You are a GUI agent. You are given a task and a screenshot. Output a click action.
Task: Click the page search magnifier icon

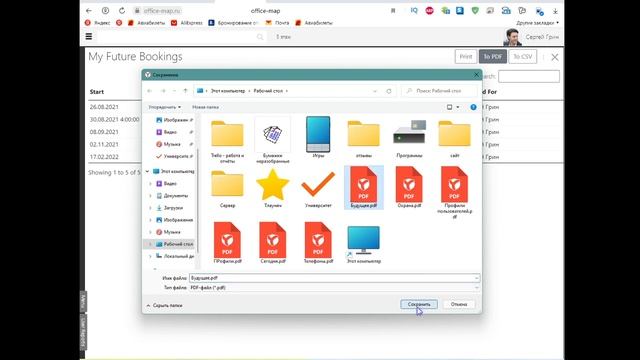pyautogui.click(x=260, y=37)
